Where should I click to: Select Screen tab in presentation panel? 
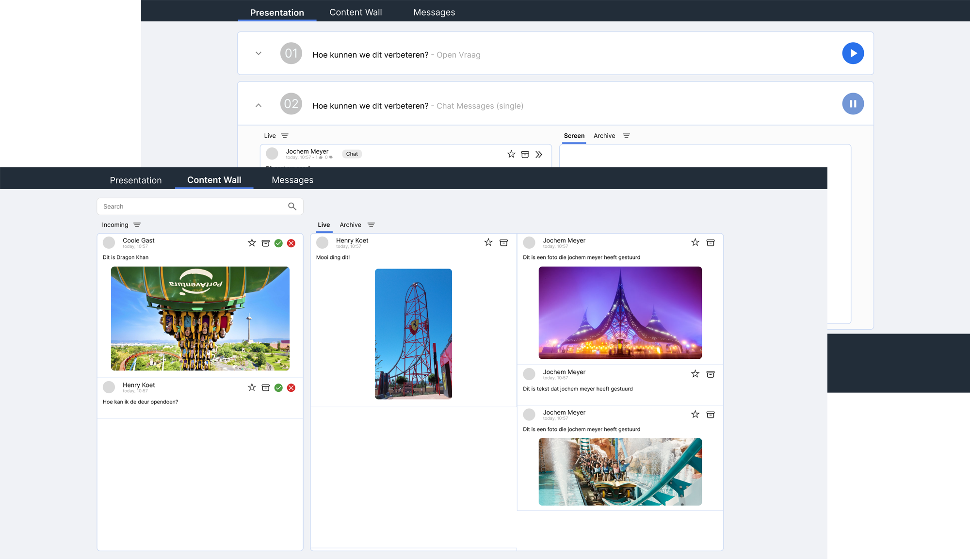pos(574,136)
